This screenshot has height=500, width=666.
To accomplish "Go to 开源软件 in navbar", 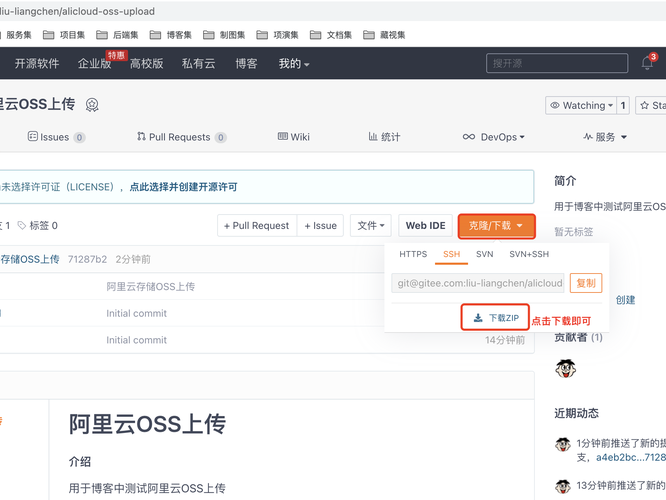I will pos(37,64).
